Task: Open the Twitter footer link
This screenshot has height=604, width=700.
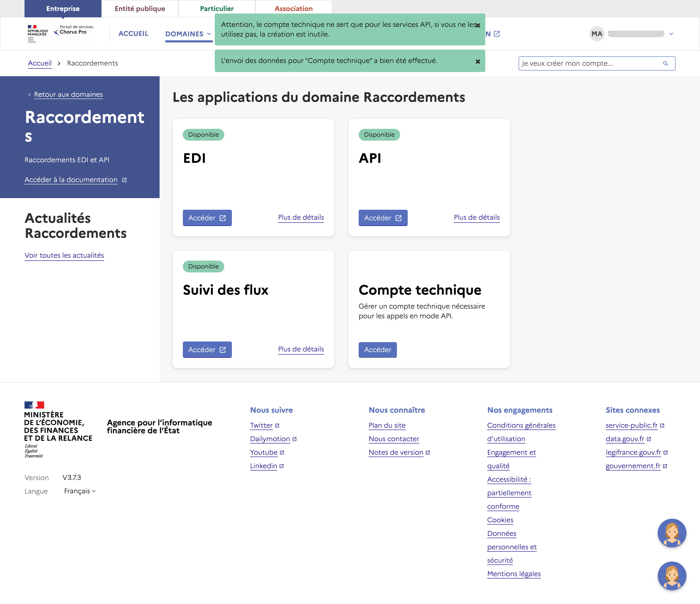Action: (261, 425)
